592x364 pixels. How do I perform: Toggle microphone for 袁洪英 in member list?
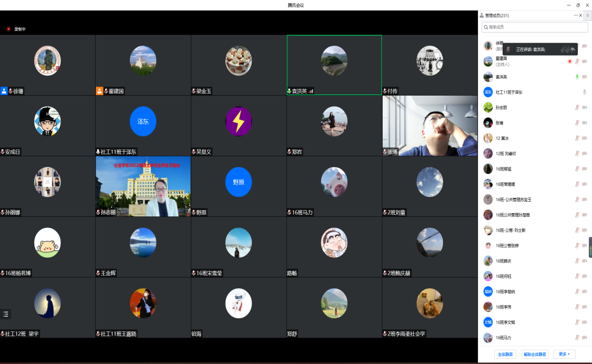point(577,77)
